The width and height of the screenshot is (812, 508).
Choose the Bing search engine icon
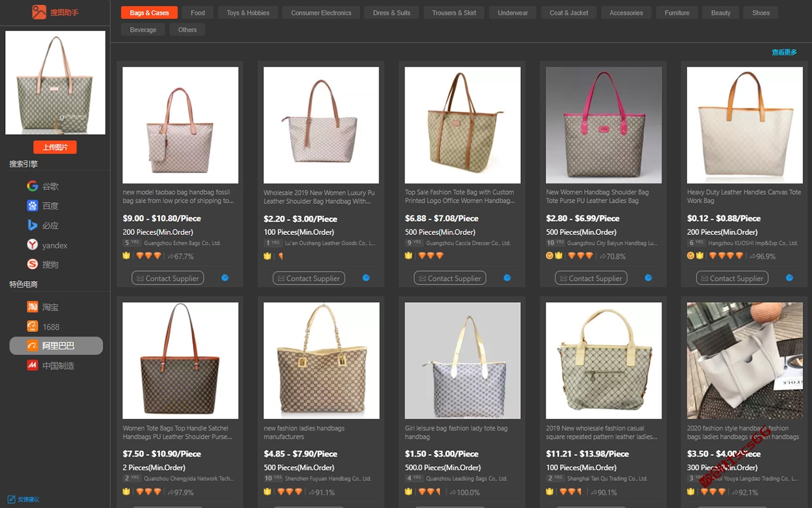tap(32, 225)
